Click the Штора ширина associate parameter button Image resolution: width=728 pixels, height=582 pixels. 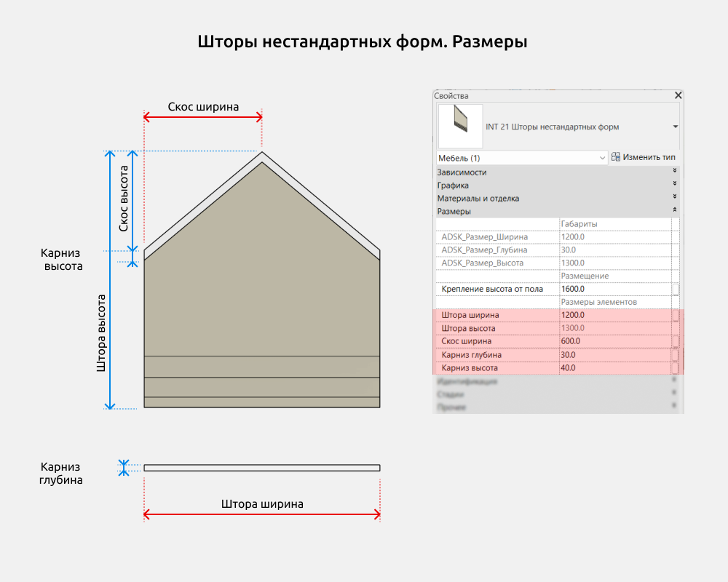tap(676, 315)
